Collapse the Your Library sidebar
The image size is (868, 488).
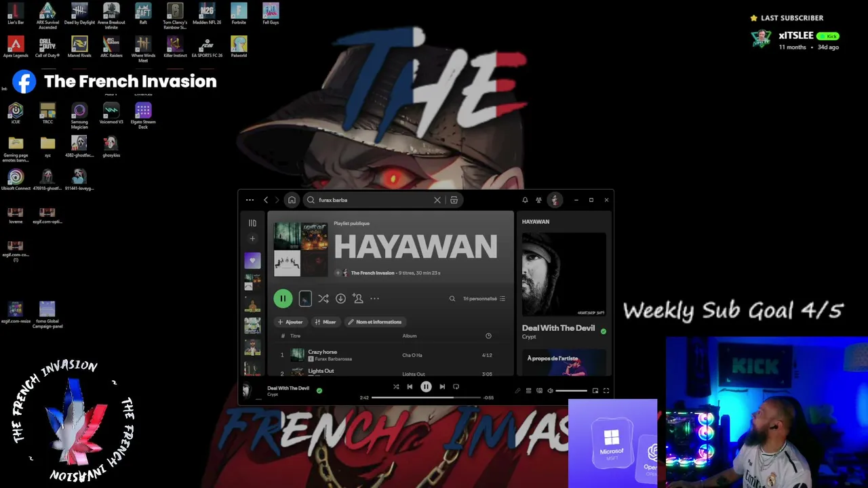[x=252, y=222]
